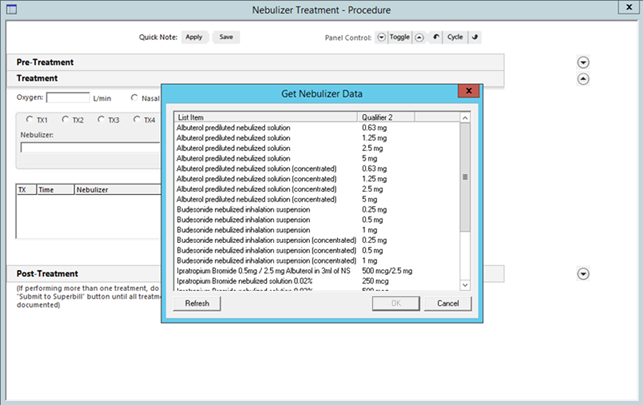Click the cycle-forward arrow right of Cycle
The image size is (643, 405).
(x=475, y=37)
